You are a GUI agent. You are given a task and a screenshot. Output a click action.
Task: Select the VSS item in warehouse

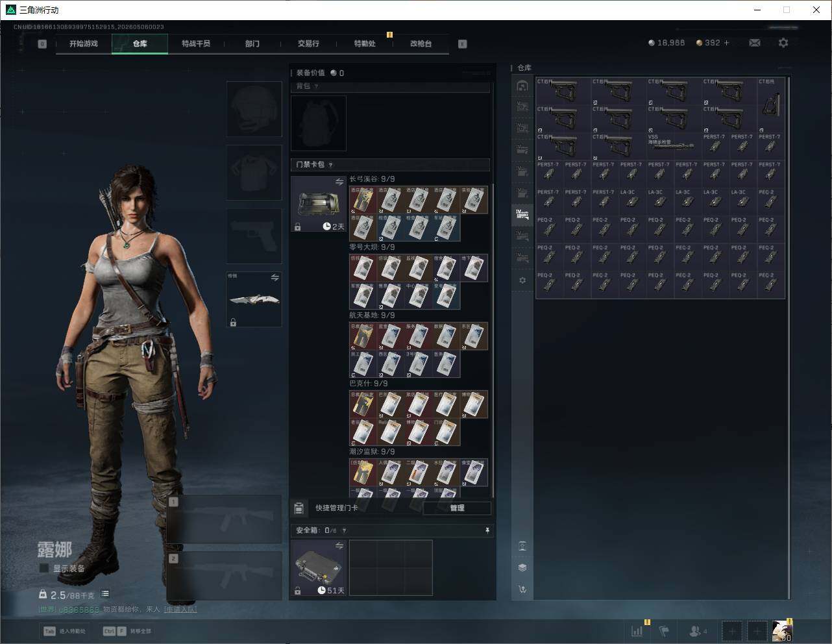coord(674,146)
